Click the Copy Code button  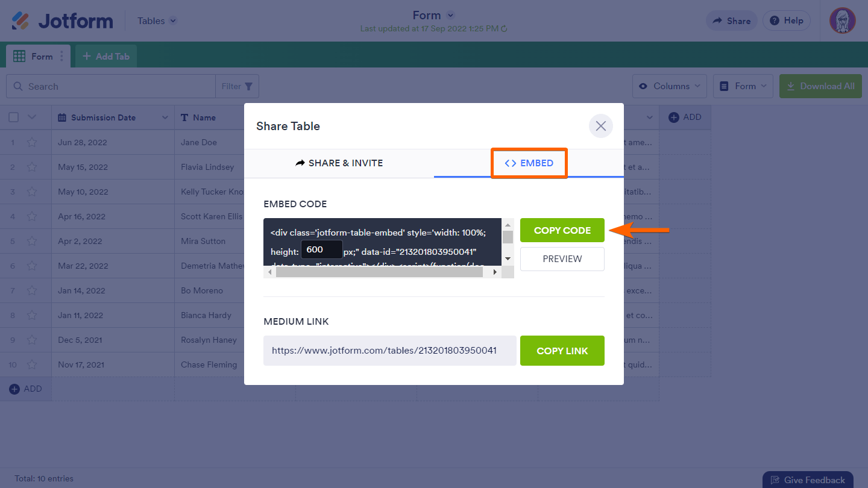[562, 230]
